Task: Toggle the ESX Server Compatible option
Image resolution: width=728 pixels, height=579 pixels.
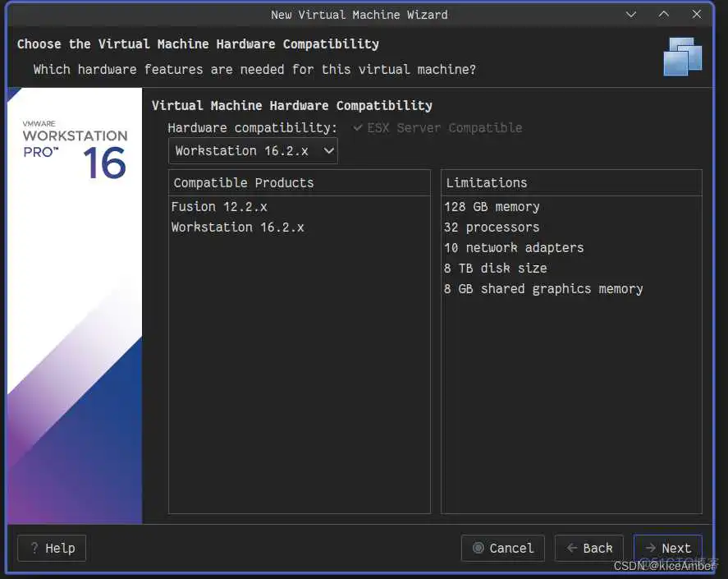Action: pos(439,127)
